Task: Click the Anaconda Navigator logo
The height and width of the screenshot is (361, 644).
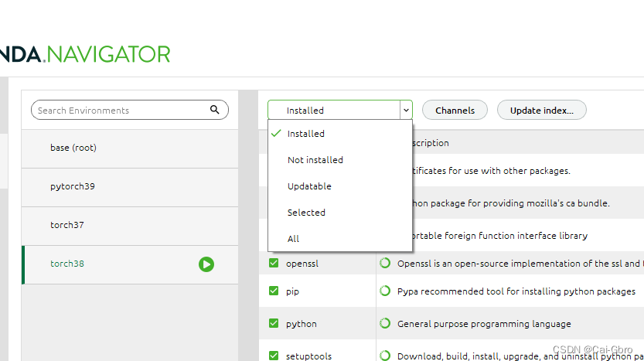Action: tap(85, 54)
